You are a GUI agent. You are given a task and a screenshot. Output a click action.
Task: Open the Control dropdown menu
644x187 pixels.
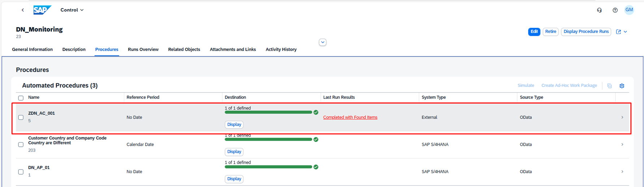point(72,10)
